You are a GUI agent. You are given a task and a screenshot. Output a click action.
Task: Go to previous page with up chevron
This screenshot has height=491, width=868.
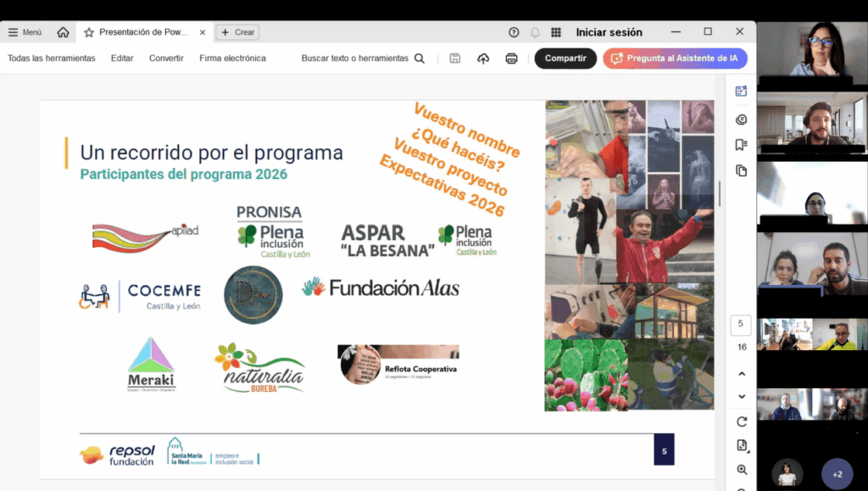point(742,374)
